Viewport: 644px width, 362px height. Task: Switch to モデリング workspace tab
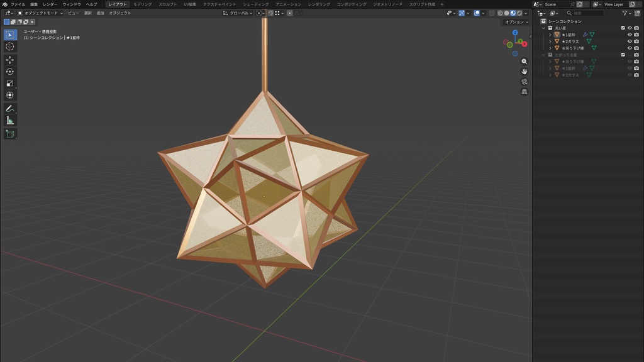(143, 4)
